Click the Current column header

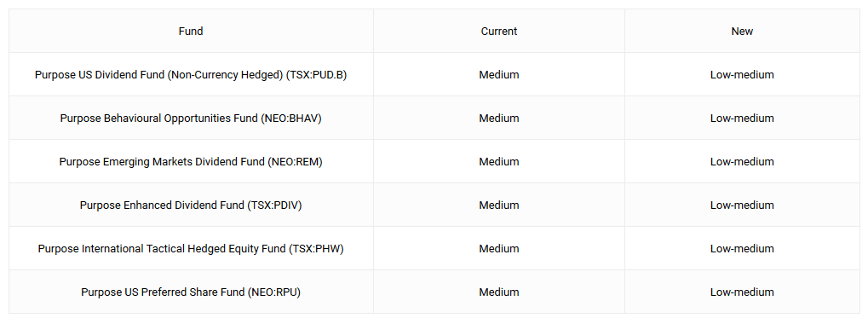(499, 31)
